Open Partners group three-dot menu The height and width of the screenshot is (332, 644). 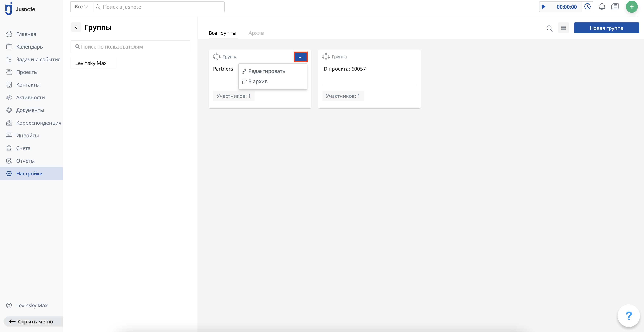click(300, 57)
